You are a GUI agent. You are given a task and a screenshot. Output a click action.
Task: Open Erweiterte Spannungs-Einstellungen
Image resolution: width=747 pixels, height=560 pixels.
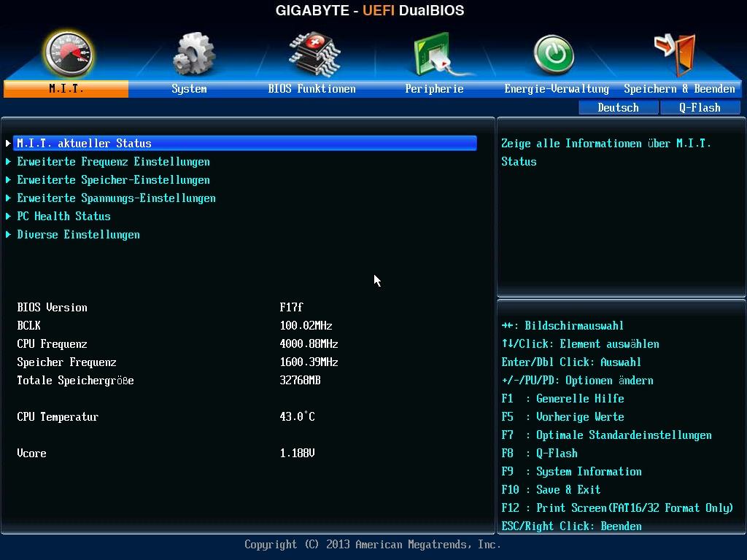point(116,198)
